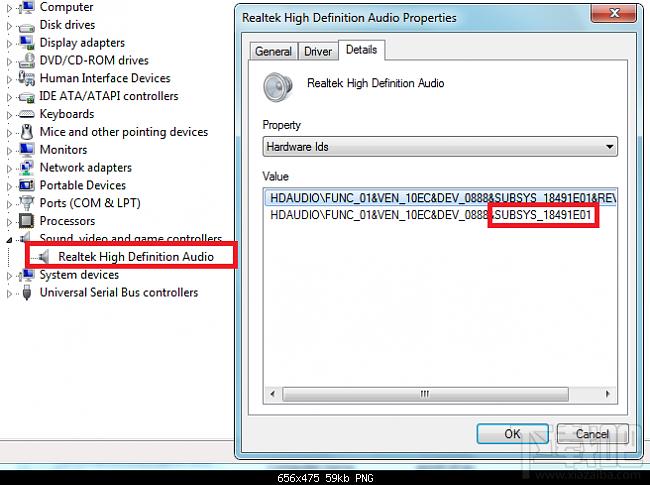Click the Processors chip icon
The height and width of the screenshot is (485, 650).
click(x=27, y=221)
